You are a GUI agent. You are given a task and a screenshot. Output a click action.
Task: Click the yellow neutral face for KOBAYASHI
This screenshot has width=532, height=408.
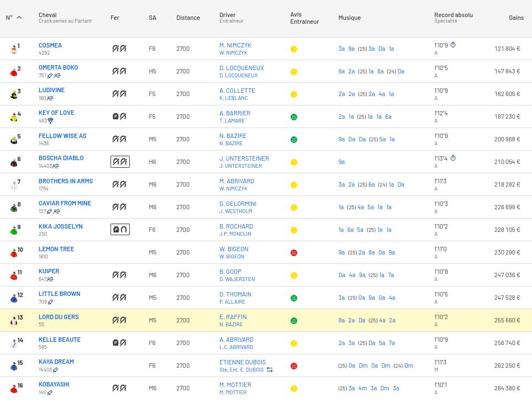[x=294, y=389]
